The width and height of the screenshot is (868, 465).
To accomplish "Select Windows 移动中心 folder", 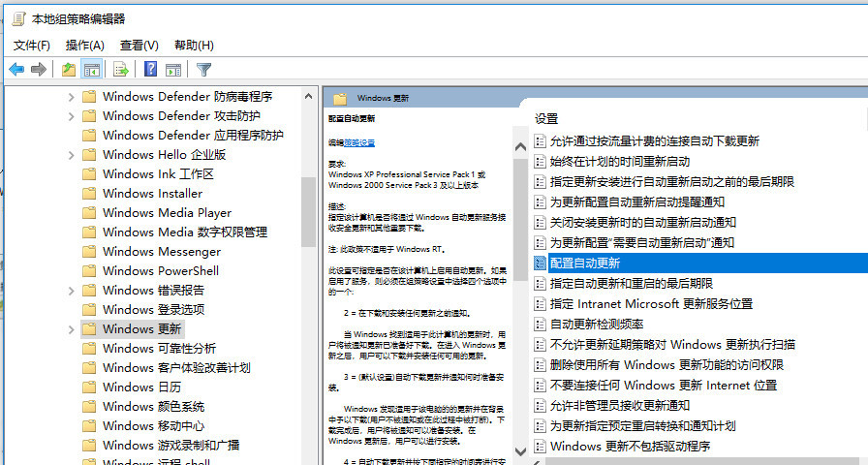I will (x=153, y=426).
